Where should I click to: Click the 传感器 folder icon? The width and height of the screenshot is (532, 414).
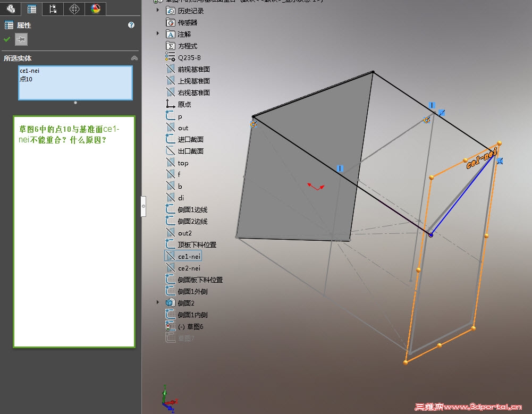(x=170, y=22)
